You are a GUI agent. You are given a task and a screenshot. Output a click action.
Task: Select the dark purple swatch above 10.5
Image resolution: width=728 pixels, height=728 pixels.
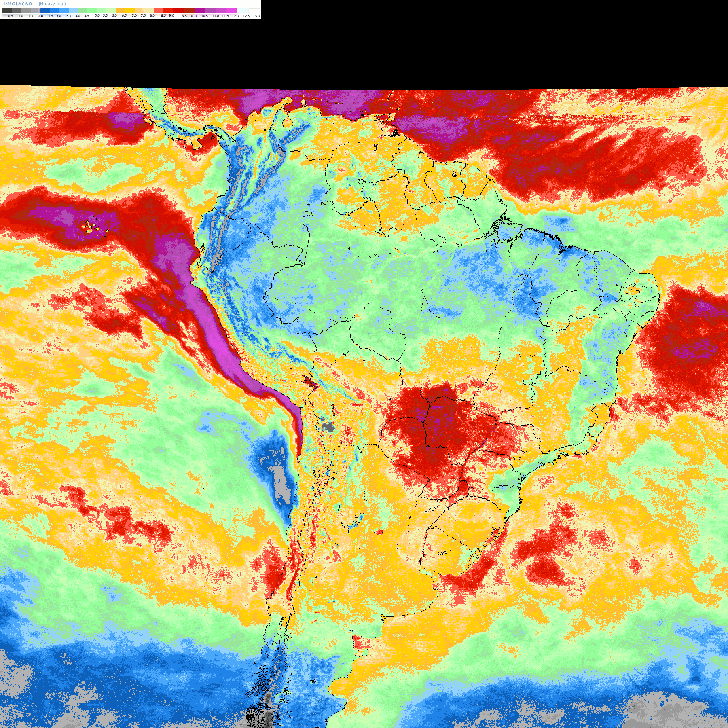(200, 11)
